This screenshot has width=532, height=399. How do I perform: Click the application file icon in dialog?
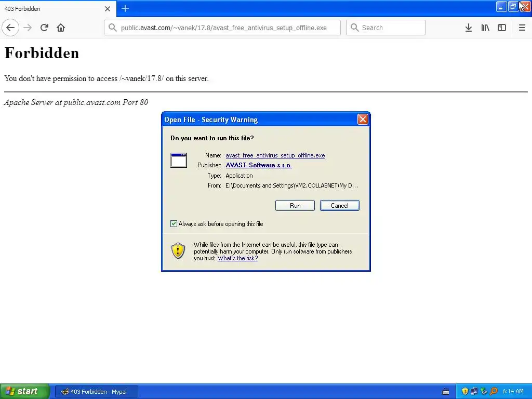point(179,160)
